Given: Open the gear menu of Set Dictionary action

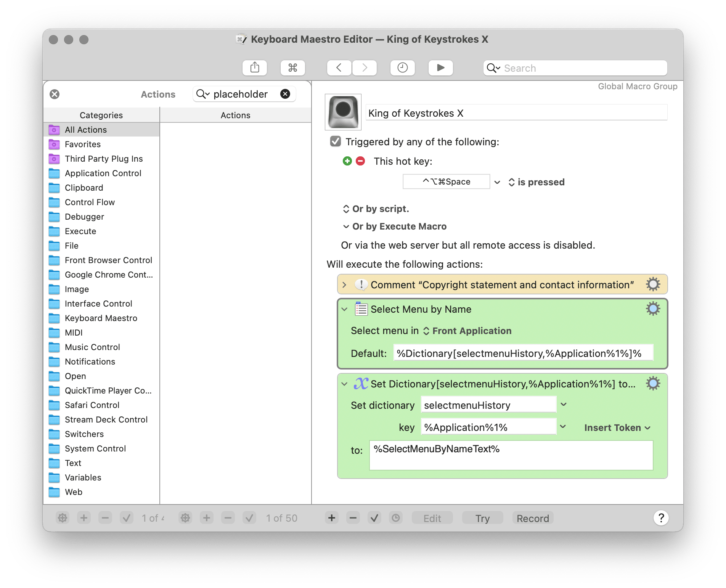Looking at the screenshot, I should [653, 383].
